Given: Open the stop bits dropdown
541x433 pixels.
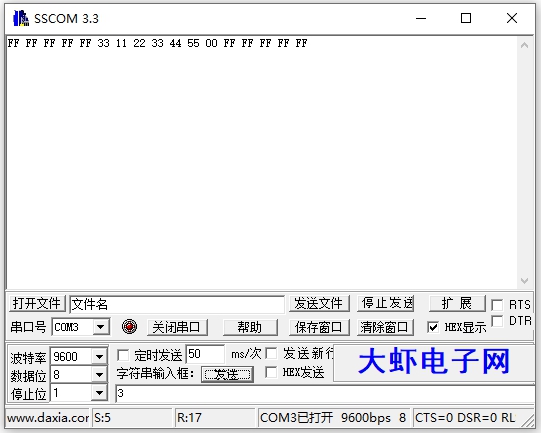Looking at the screenshot, I should (x=99, y=393).
